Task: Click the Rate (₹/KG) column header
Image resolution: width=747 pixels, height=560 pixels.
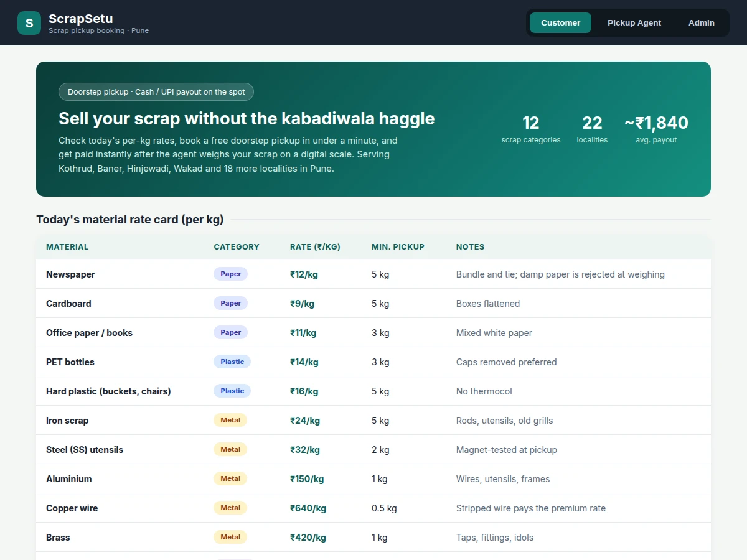Action: (315, 247)
